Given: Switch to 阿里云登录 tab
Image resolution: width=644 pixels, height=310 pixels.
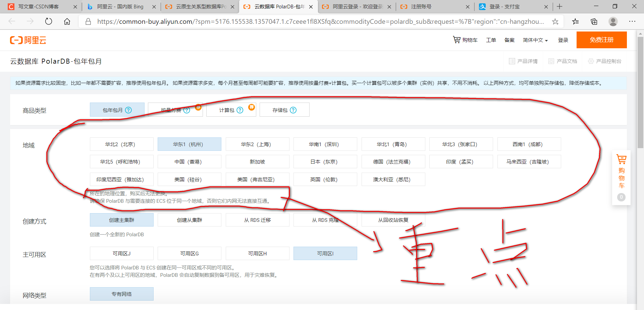Looking at the screenshot, I should click(357, 7).
